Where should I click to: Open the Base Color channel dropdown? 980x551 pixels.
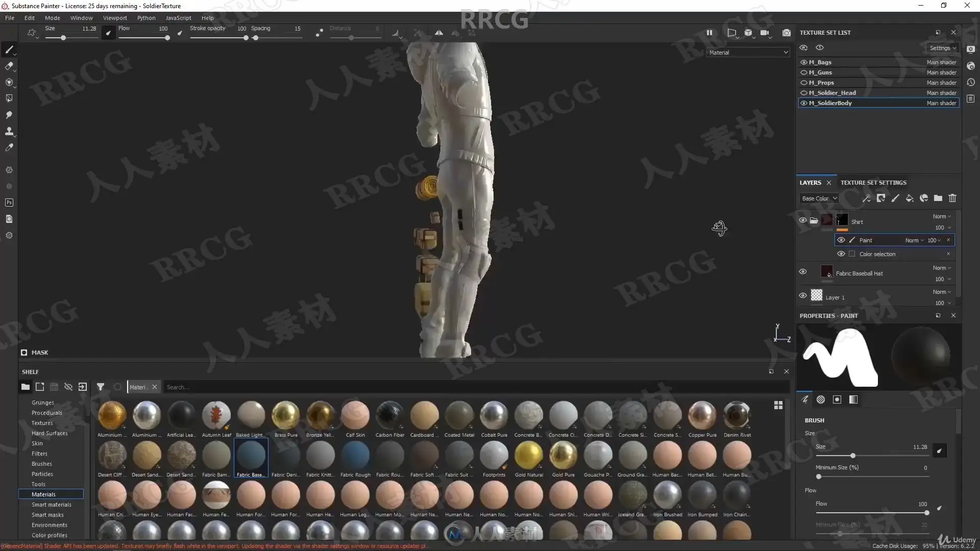click(x=819, y=198)
